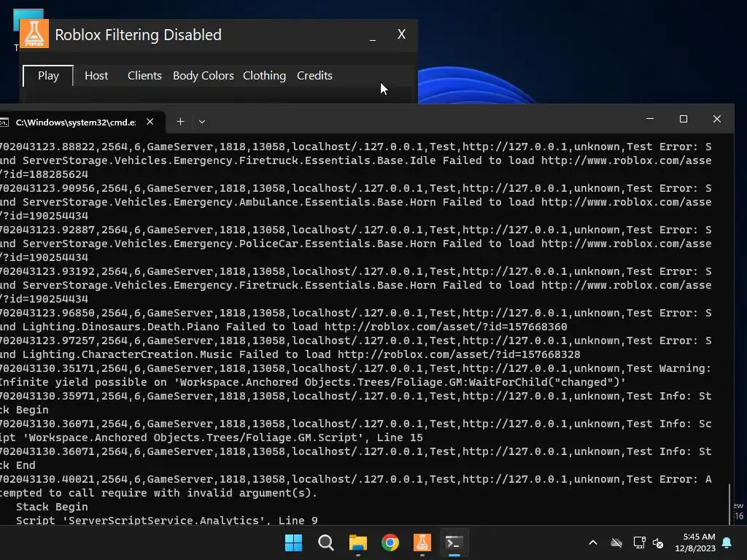The image size is (747, 560).
Task: Open File Explorer from the taskbar
Action: pyautogui.click(x=357, y=542)
